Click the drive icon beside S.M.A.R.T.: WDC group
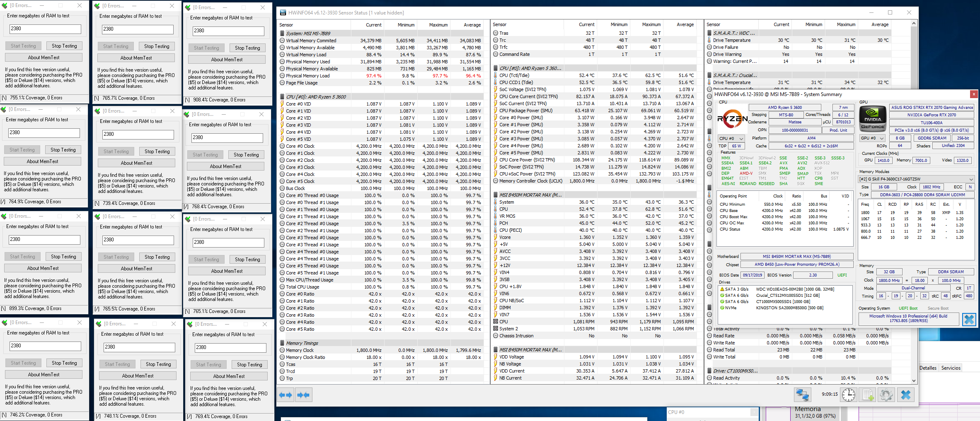The width and height of the screenshot is (980, 421). [709, 33]
